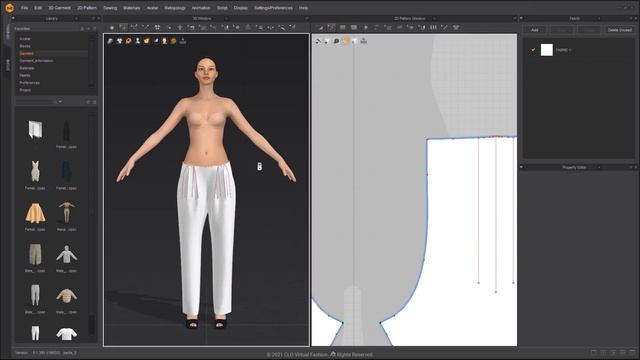Click the orange sphere environment icon in 3D view
The height and width of the screenshot is (360, 640).
173,41
